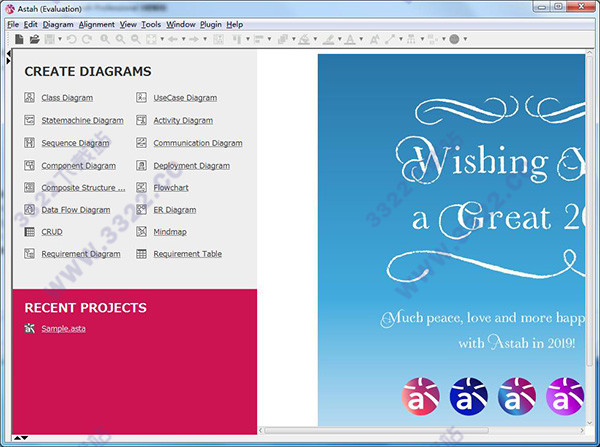The image size is (600, 447).
Task: Click the Flowchart link
Action: (171, 188)
